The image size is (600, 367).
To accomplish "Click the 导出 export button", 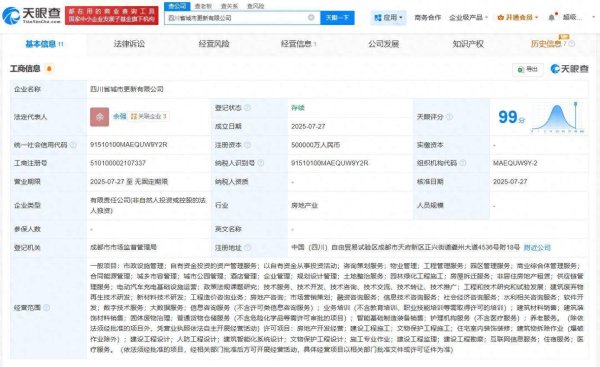I will [528, 69].
